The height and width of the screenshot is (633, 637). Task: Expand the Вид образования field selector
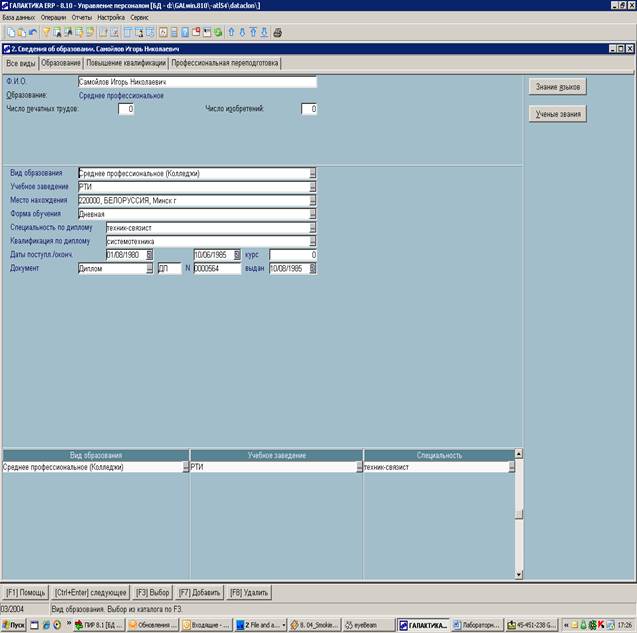[x=312, y=173]
